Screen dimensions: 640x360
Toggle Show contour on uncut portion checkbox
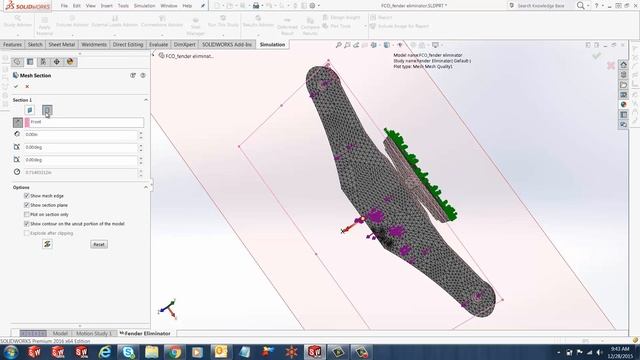pos(27,224)
